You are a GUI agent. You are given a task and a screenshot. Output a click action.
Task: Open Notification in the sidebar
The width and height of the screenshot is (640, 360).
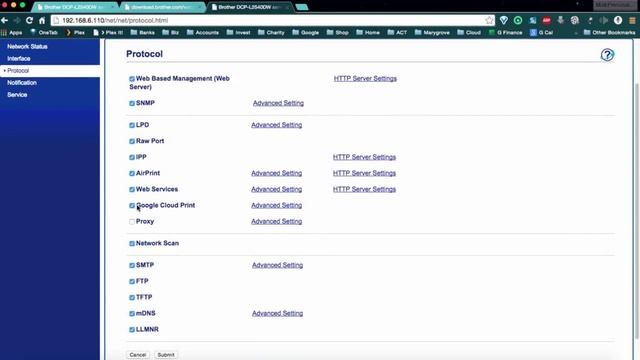(22, 82)
